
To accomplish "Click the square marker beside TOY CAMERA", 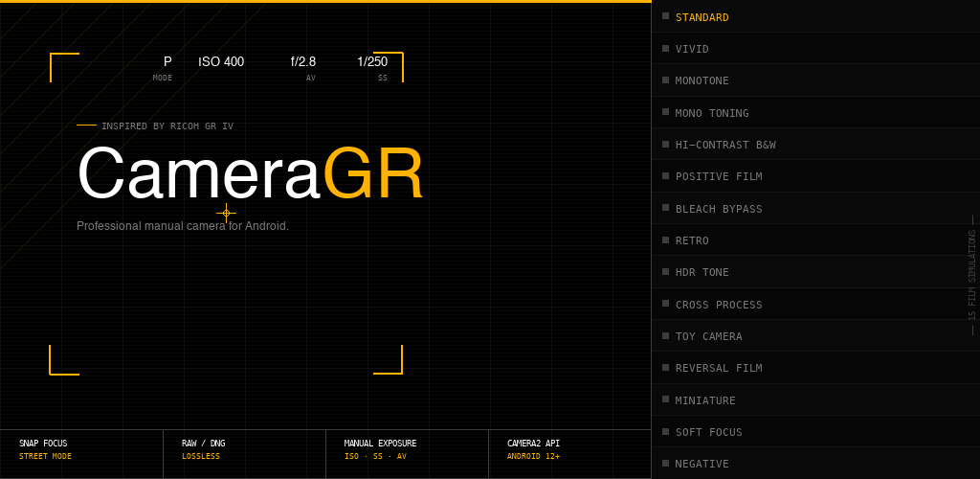I will click(666, 335).
